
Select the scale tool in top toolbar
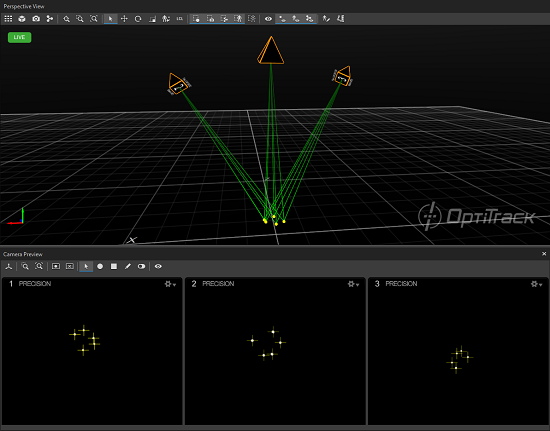pos(152,19)
